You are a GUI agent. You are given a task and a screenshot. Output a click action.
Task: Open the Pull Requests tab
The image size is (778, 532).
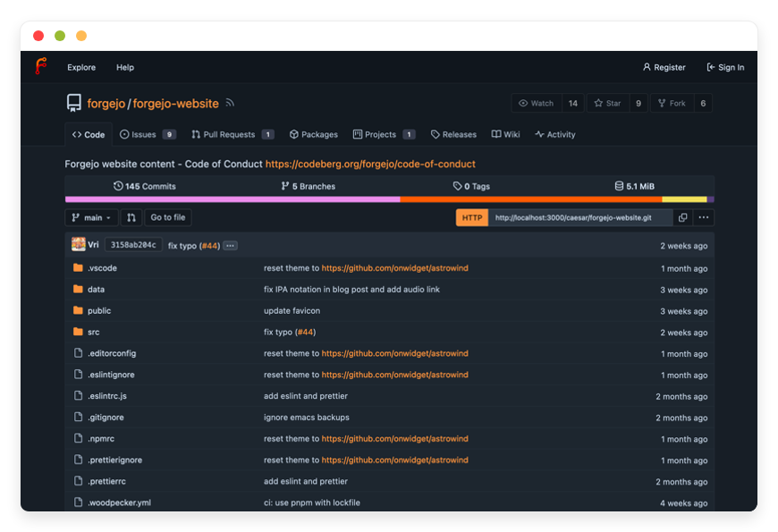233,134
